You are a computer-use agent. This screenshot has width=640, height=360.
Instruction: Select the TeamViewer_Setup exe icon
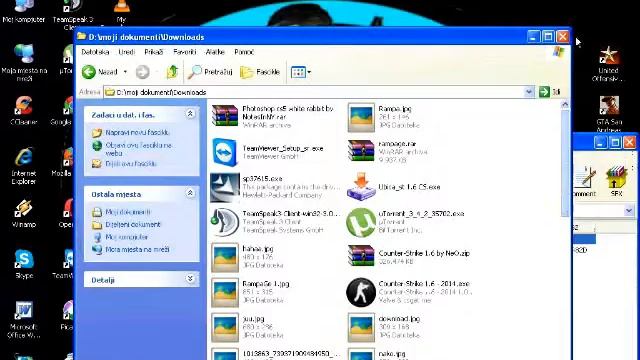tap(224, 152)
